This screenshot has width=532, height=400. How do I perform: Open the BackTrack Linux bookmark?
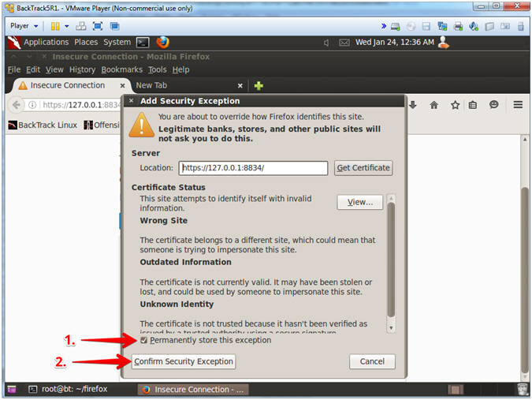[x=43, y=125]
